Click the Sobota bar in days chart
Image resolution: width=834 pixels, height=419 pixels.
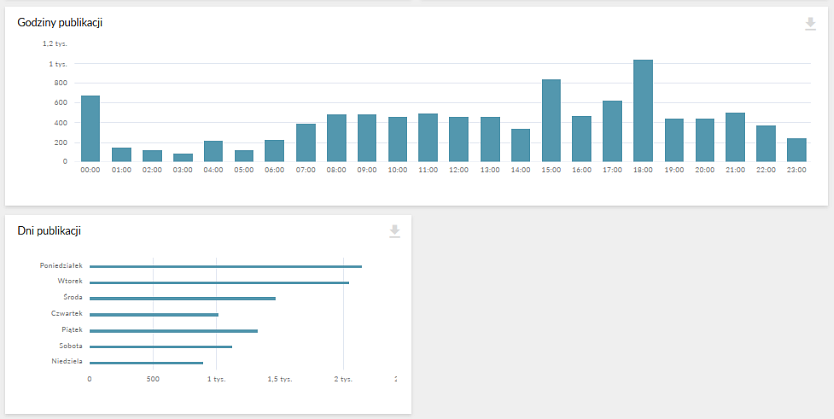(x=160, y=346)
